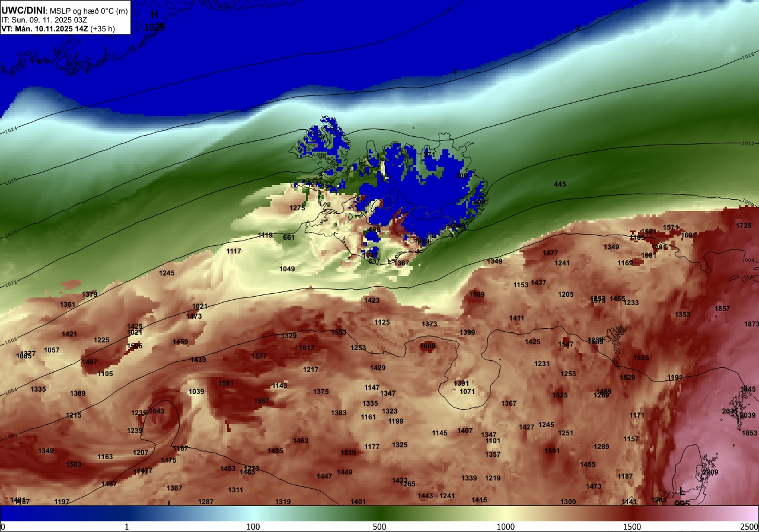
Task: Click the height value '1275' west of Iceland
Action: [297, 208]
